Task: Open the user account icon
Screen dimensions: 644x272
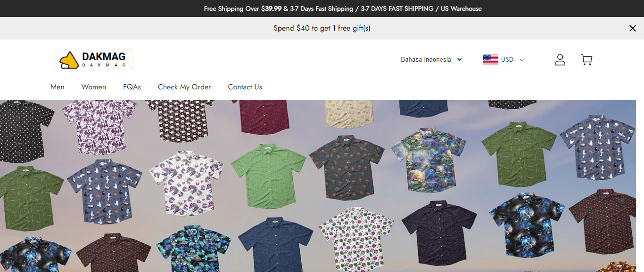Action: [560, 60]
